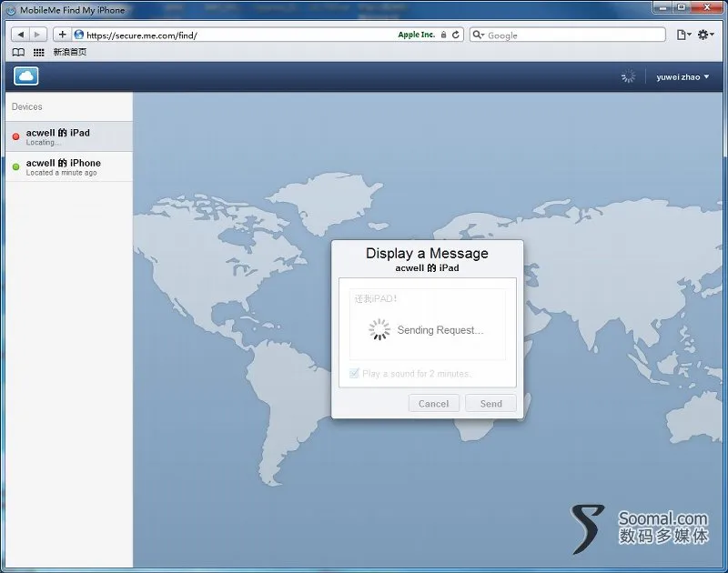Open the 新浪首页 bookmark
The width and height of the screenshot is (728, 573).
click(x=70, y=52)
